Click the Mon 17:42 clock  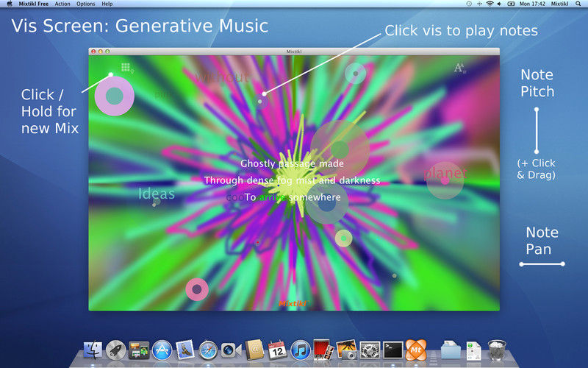click(532, 4)
